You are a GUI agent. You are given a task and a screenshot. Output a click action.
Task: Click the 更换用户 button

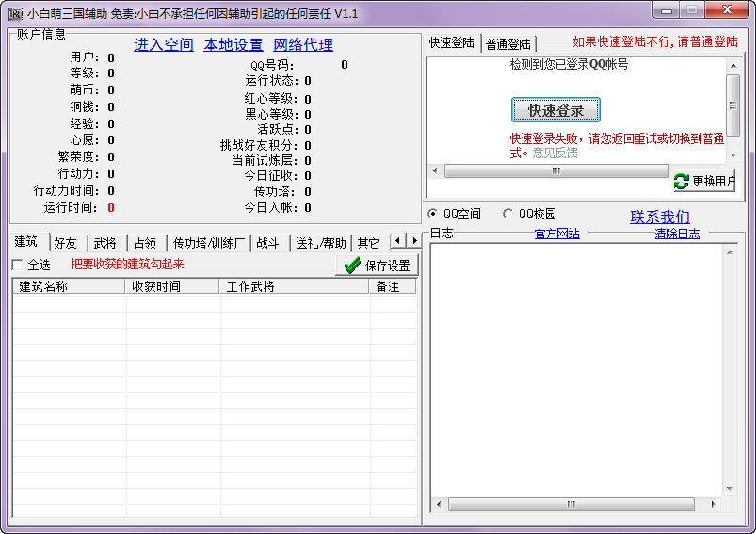[x=704, y=182]
